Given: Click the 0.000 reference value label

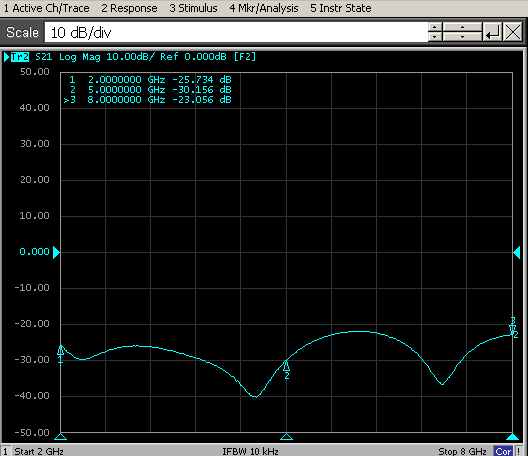Looking at the screenshot, I should coord(34,252).
